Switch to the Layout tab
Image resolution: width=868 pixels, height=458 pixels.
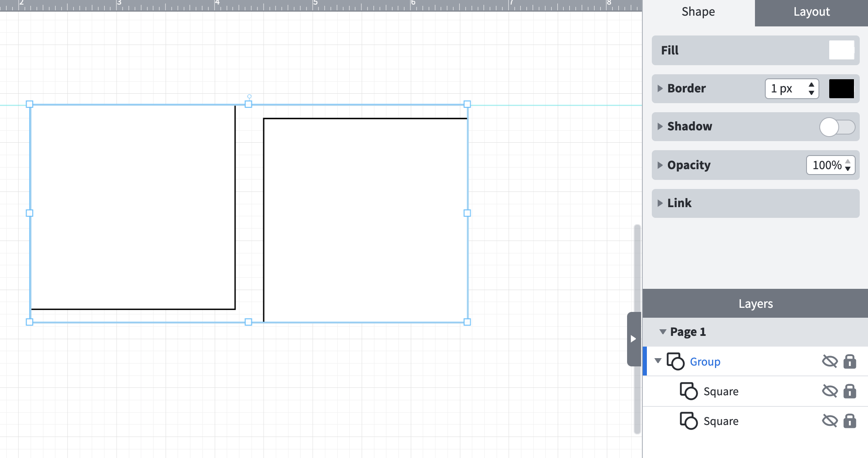[811, 12]
